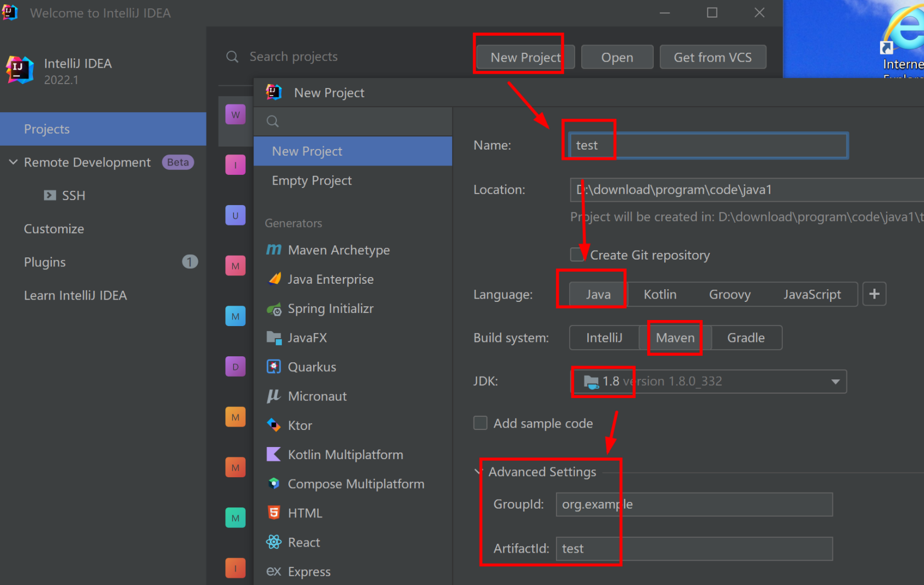The image size is (924, 585).
Task: Click the GroupId input field
Action: point(694,504)
